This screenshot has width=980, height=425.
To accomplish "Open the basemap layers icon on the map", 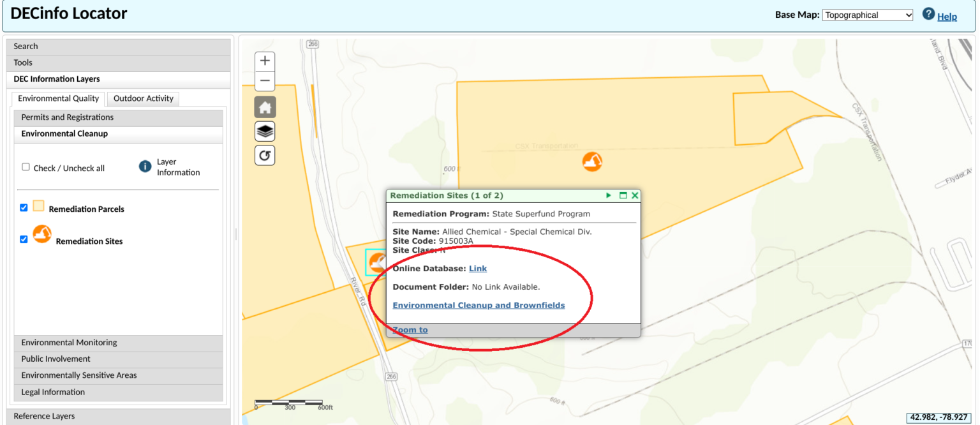I will [x=265, y=131].
